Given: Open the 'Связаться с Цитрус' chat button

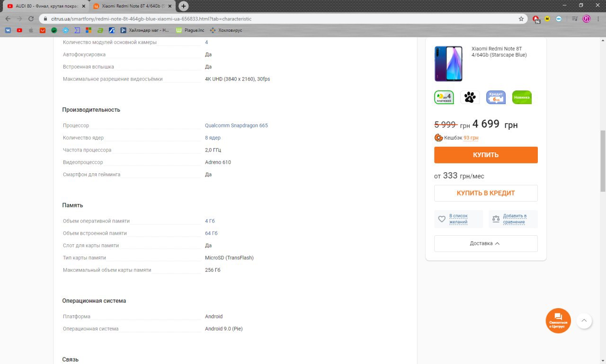Looking at the screenshot, I should click(558, 320).
